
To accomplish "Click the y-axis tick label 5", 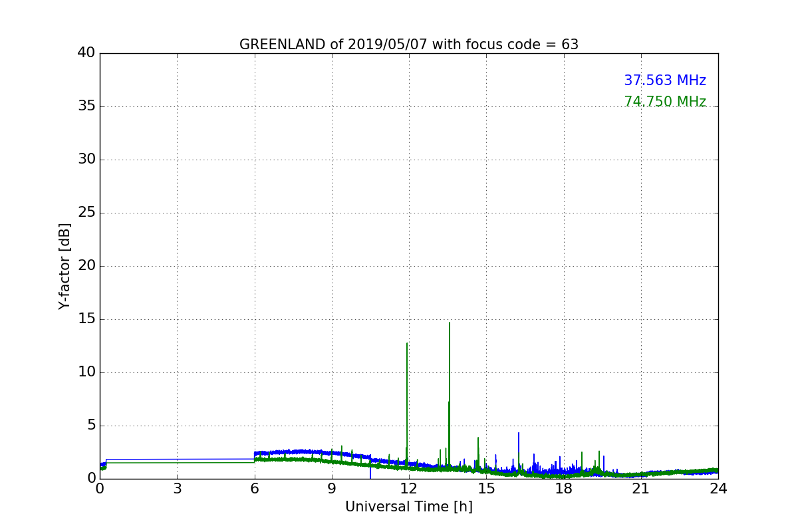I will click(x=91, y=426).
